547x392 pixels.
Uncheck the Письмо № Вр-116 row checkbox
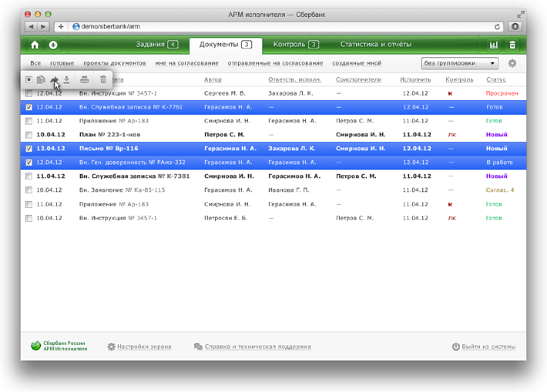pos(29,149)
